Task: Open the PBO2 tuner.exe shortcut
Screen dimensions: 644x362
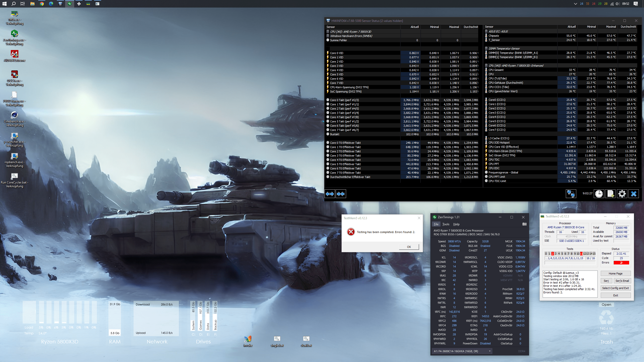Action: [14, 99]
